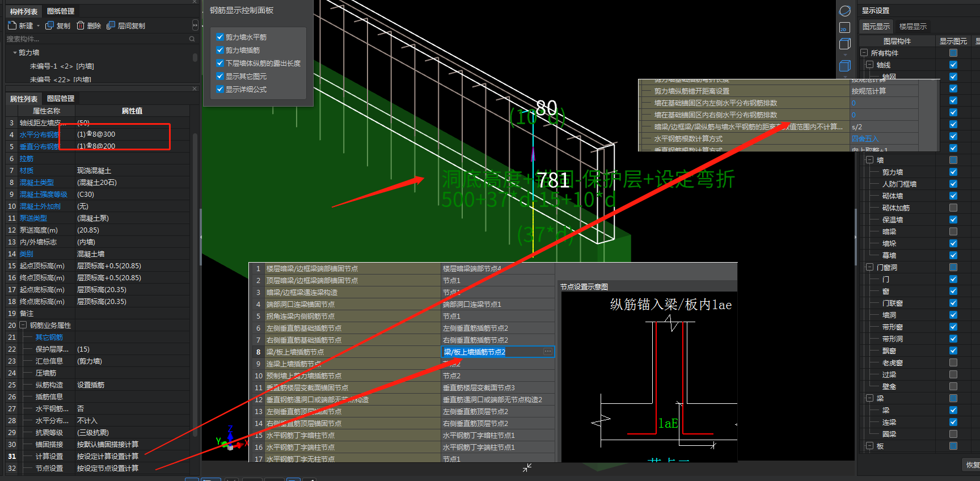The image size is (980, 481).
Task: Collapse 墙 group expander
Action: coord(869,160)
